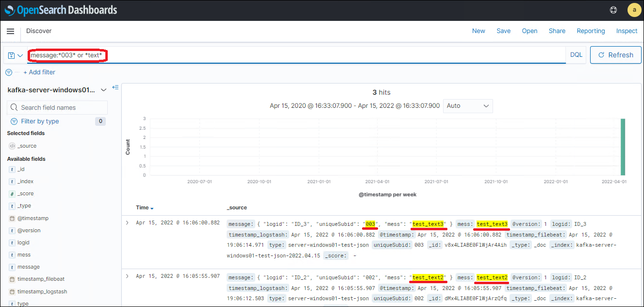Refresh the search results
Image resolution: width=644 pixels, height=307 pixels.
click(x=615, y=55)
